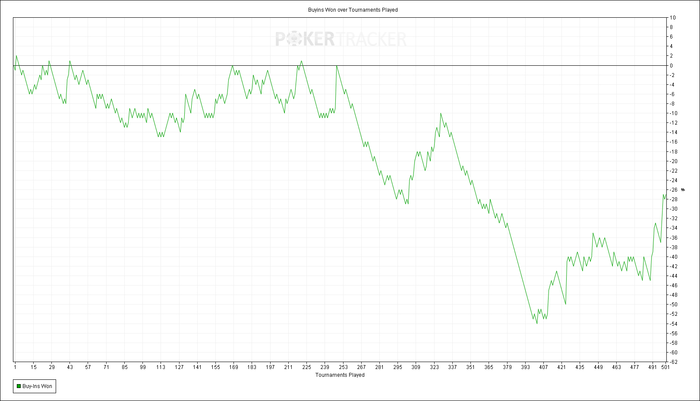Click x-axis tick label 351
This screenshot has width=700, height=401.
(x=471, y=367)
